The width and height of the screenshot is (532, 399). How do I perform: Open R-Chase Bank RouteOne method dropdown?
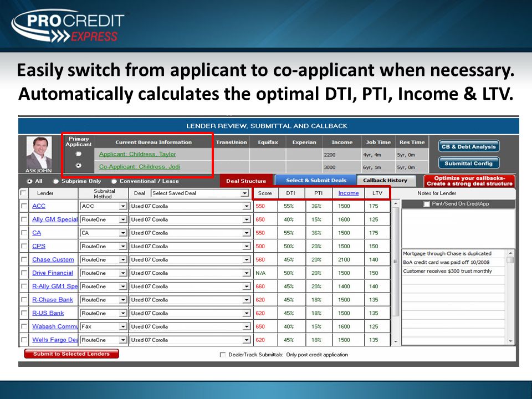pos(104,300)
